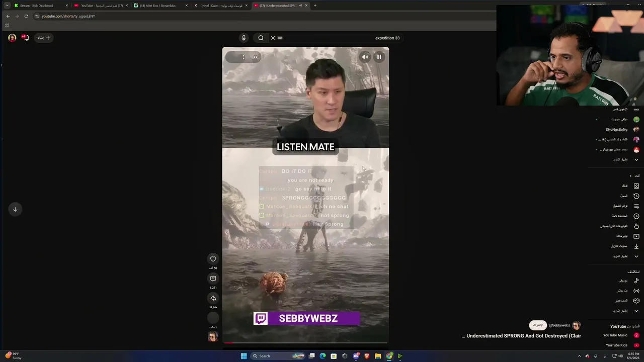The height and width of the screenshot is (362, 644).
Task: Click the Windows taskbar Search box
Action: (x=278, y=356)
